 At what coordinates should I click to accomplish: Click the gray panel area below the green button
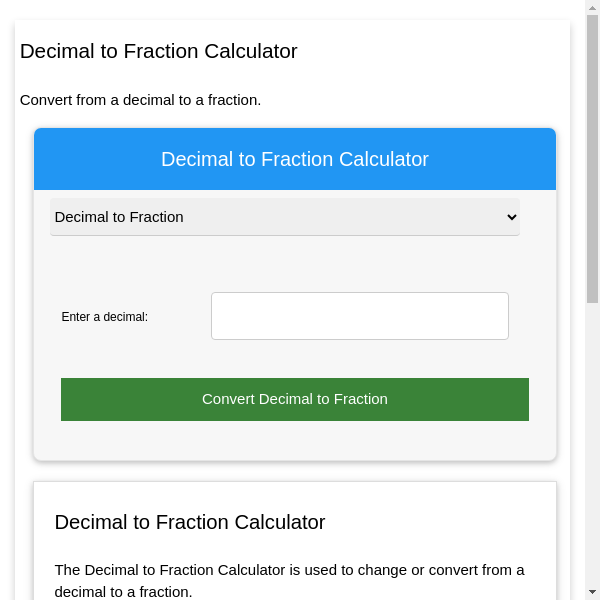coord(295,441)
